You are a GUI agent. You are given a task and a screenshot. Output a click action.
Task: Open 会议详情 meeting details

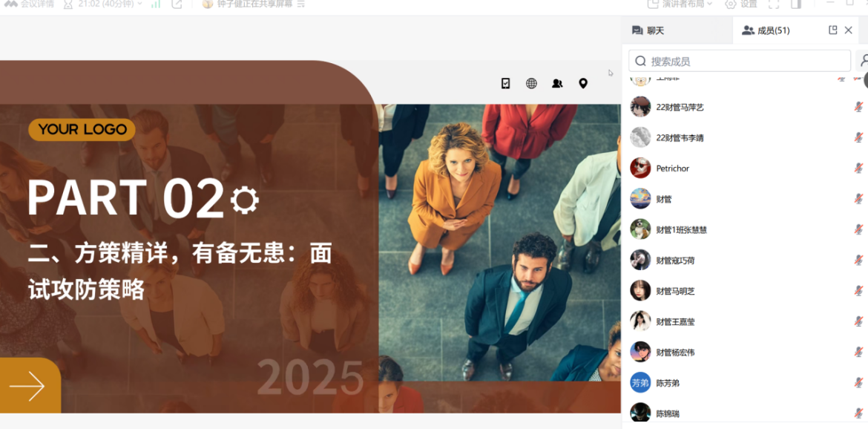pyautogui.click(x=30, y=4)
